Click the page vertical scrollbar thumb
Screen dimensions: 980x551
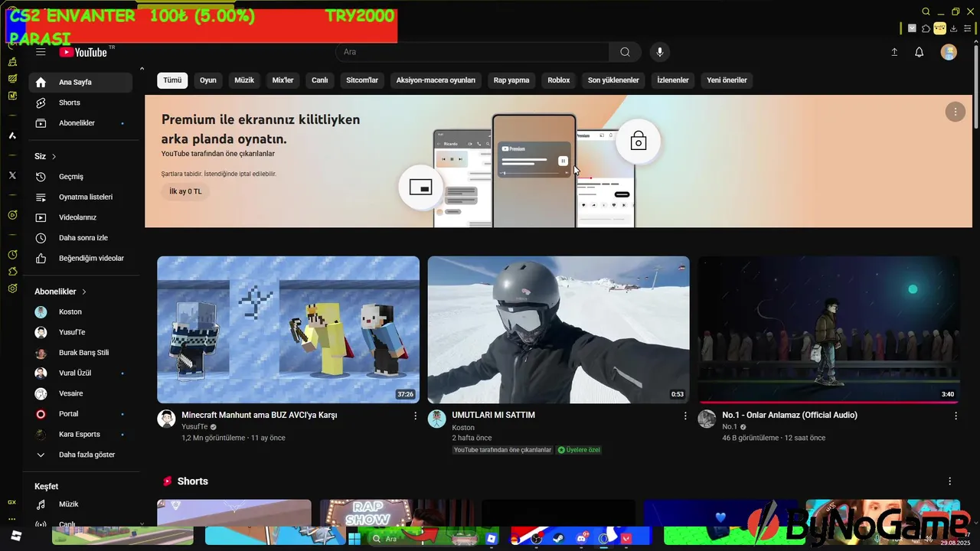(975, 86)
